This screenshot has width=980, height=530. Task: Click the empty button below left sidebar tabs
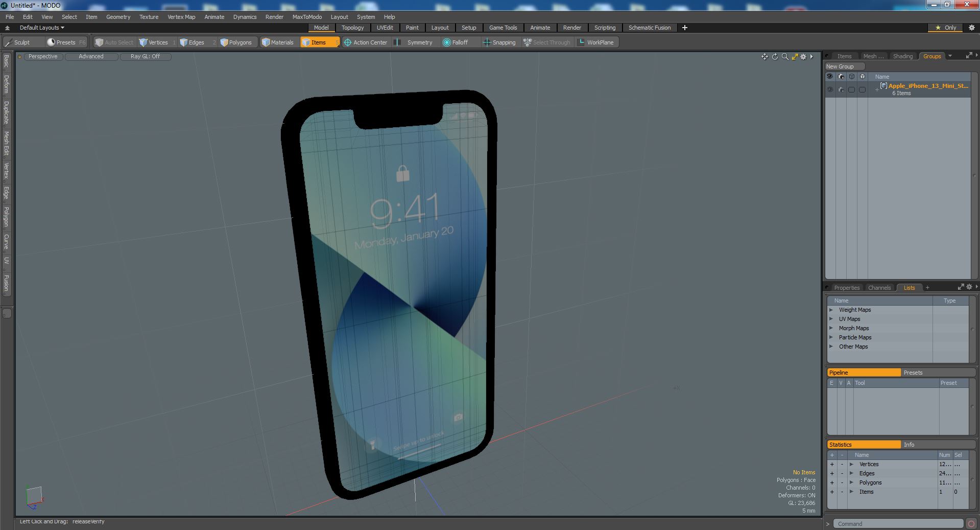click(7, 313)
